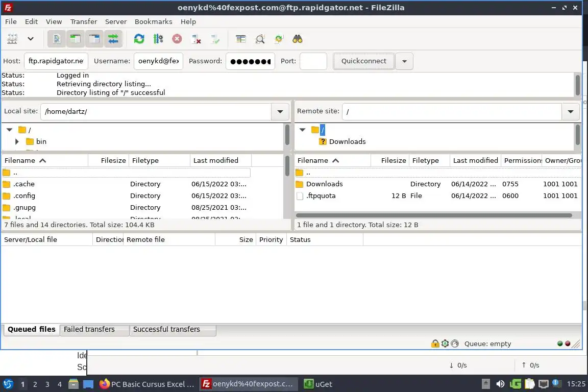Open the Server menu

pos(115,21)
